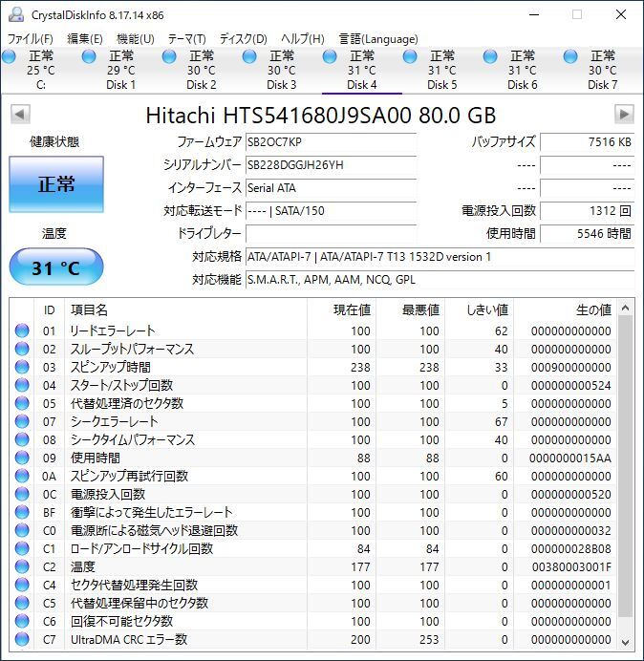This screenshot has height=661, width=644.
Task: Click the empty ドライブレター field
Action: (x=331, y=233)
